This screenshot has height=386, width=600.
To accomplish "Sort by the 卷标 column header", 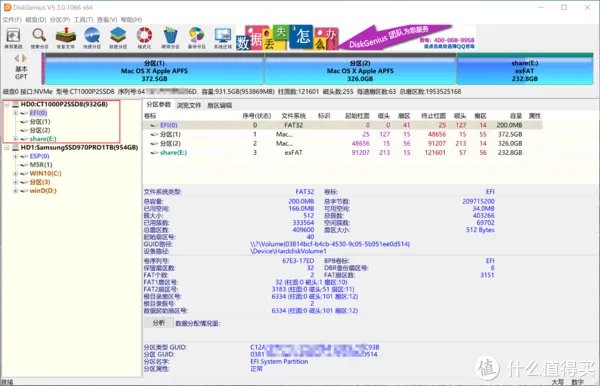I will tap(150, 116).
